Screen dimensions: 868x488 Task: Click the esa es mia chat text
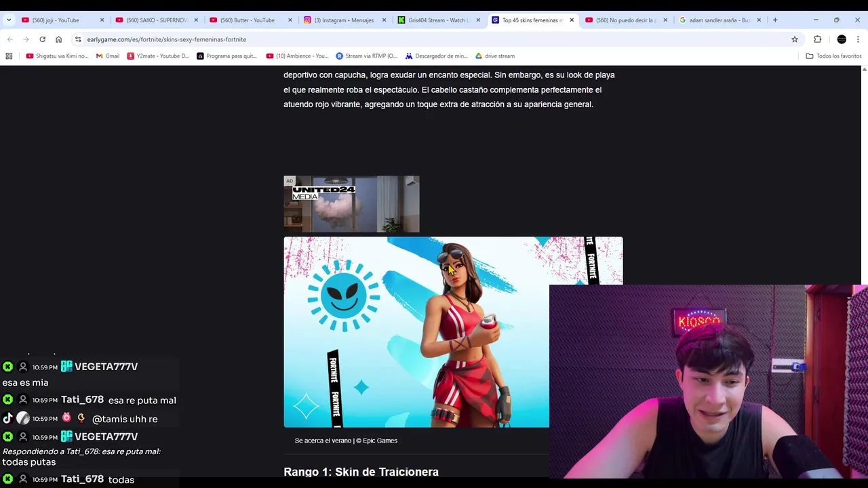click(25, 382)
